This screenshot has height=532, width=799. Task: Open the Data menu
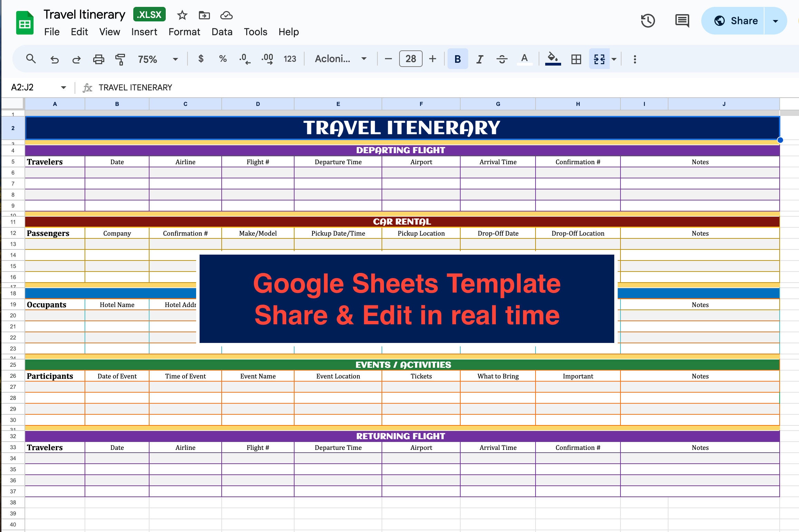(222, 32)
